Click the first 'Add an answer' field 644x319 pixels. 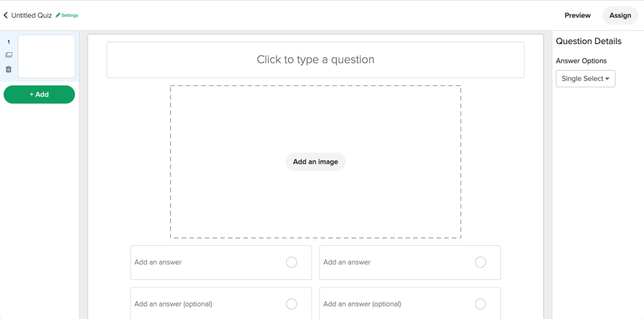[x=202, y=262]
